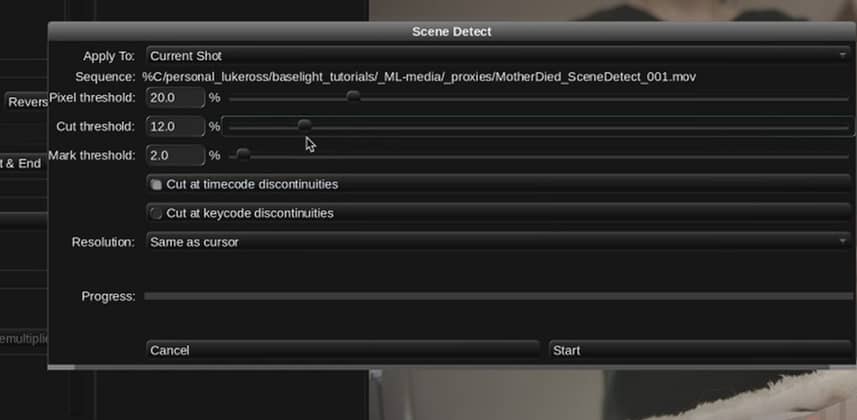Viewport: 857px width, 420px height.
Task: Click the Scene Detect title bar
Action: pyautogui.click(x=452, y=32)
